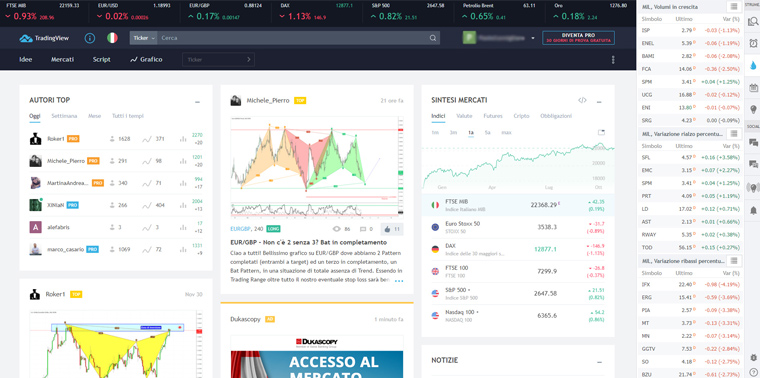Select the Obbligazioni tab in Sintesi Mercati
This screenshot has width=760, height=378.
coord(556,116)
